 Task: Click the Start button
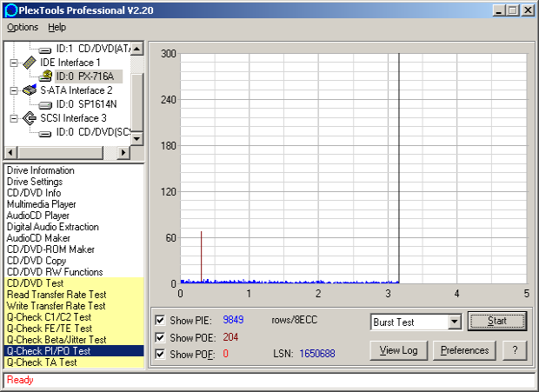coord(497,321)
